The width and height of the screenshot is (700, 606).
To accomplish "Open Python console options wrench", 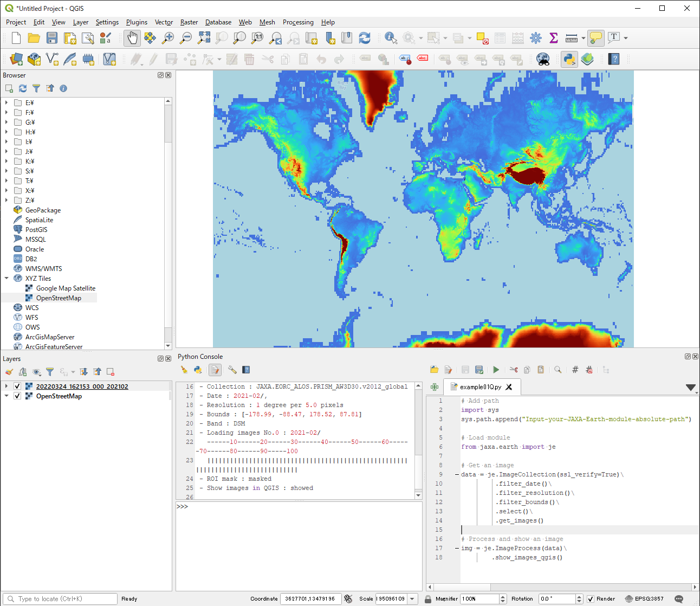I will (x=232, y=369).
